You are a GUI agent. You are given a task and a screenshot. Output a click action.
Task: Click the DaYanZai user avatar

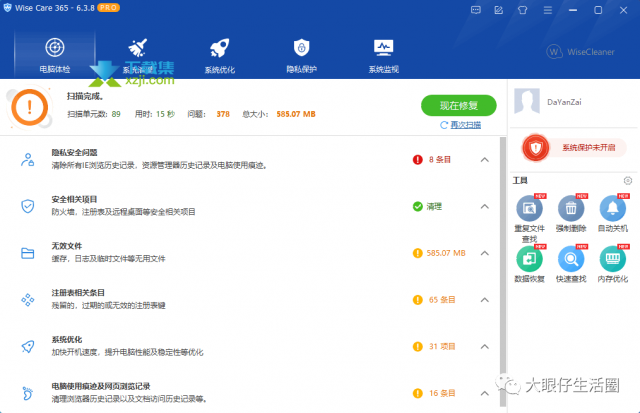coord(527,101)
